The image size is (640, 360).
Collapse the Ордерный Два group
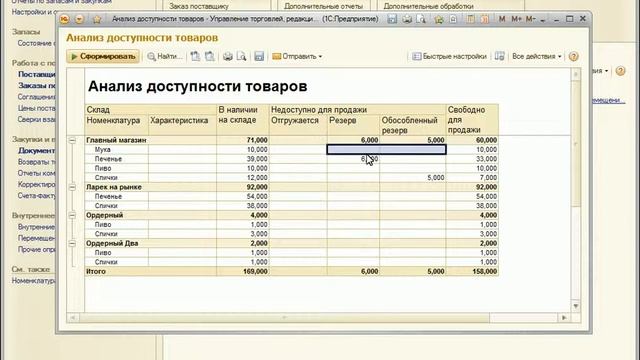click(x=72, y=244)
